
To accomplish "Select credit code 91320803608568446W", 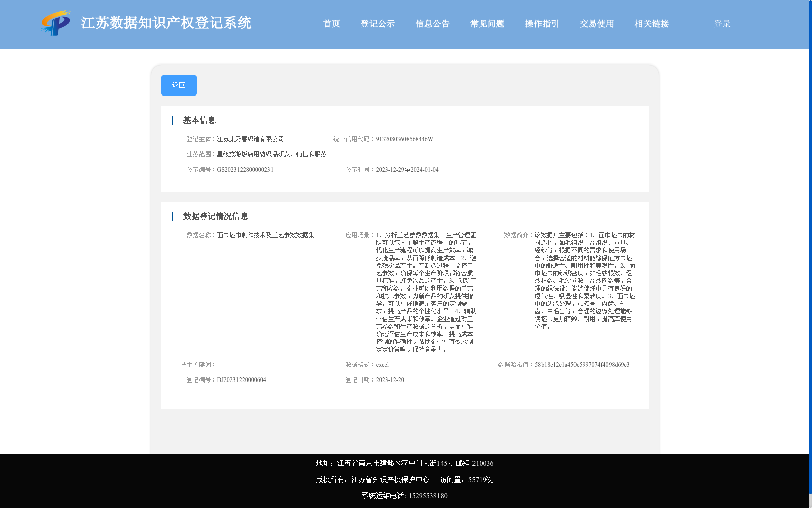I will (404, 139).
